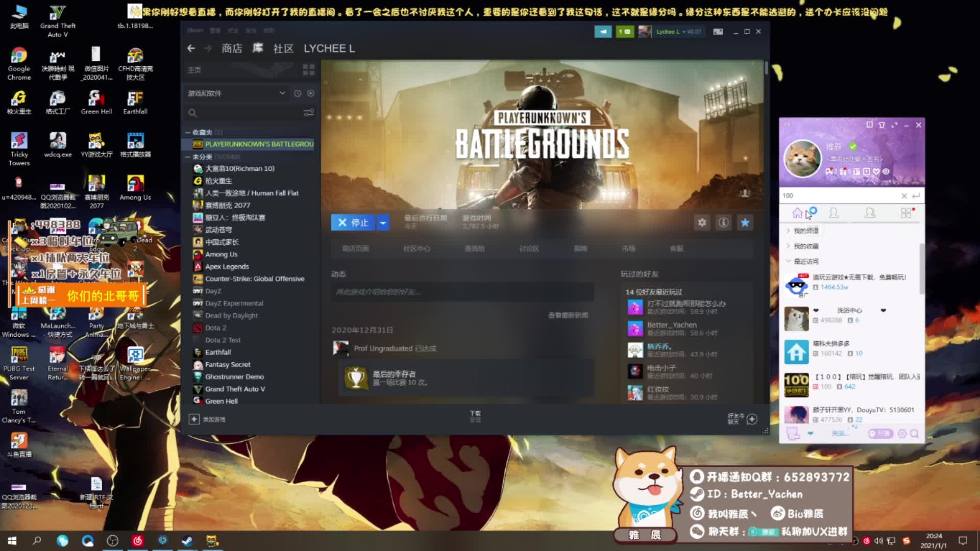Open the community hub tab 社区中心
Image resolution: width=980 pixels, height=551 pixels.
416,248
